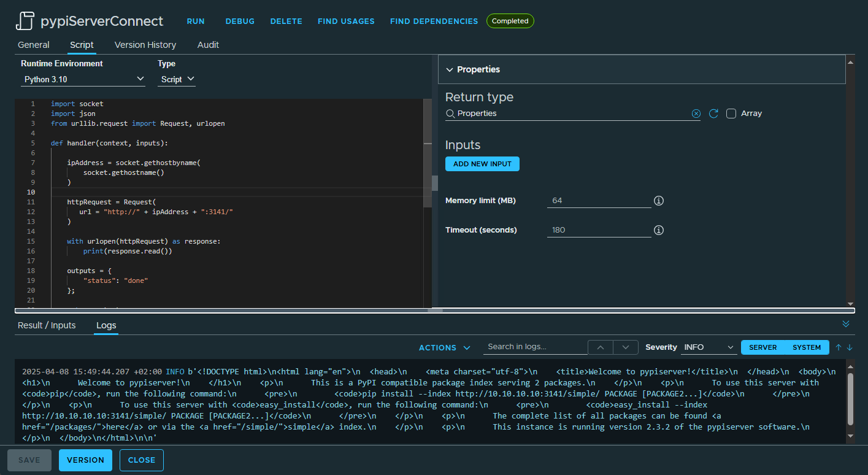Click the 'Return type' heading
This screenshot has height=475, width=868.
pos(479,97)
